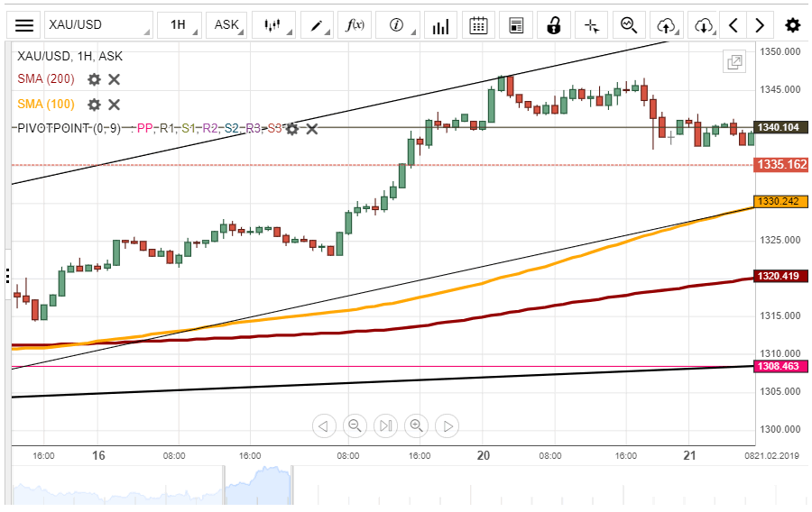Expand the 1H timeframe dropdown
The width and height of the screenshot is (812, 512).
click(x=178, y=25)
